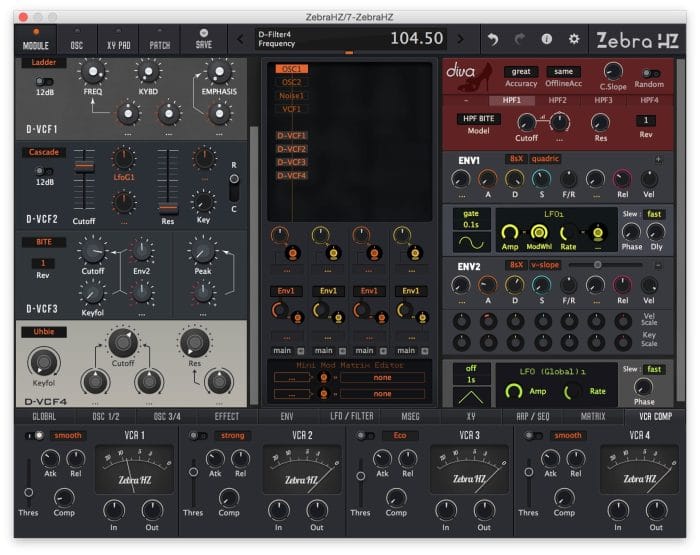Open the MATRIX lower tab
Viewport: 700px width, 555px height.
(593, 416)
